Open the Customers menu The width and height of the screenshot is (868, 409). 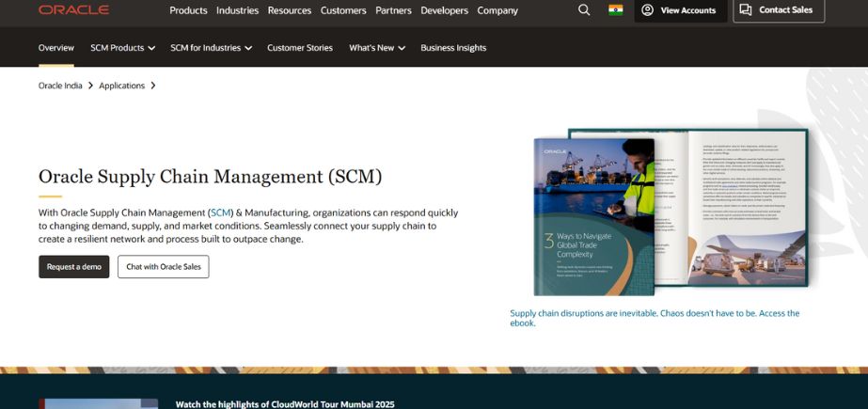pyautogui.click(x=343, y=10)
